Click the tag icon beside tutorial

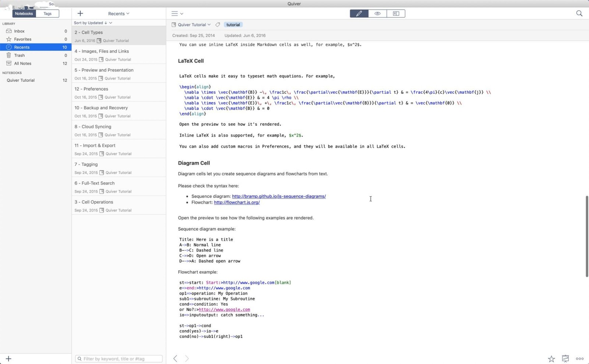tap(218, 25)
